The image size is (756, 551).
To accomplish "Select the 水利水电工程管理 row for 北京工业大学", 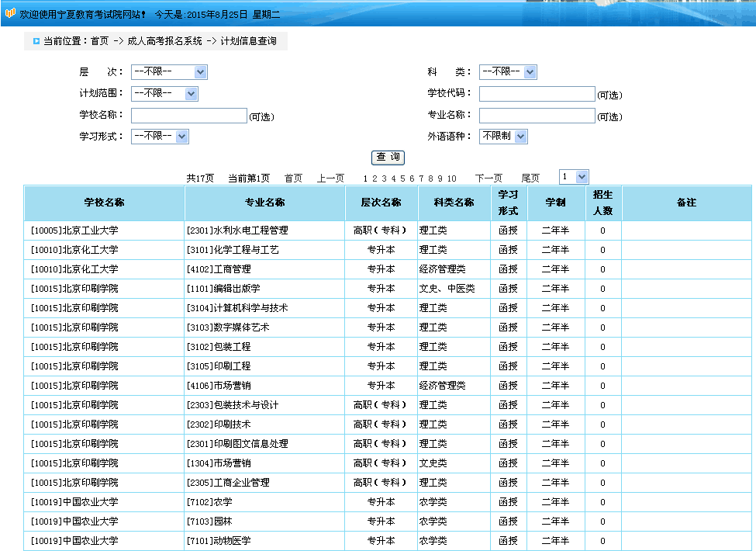I will (237, 230).
